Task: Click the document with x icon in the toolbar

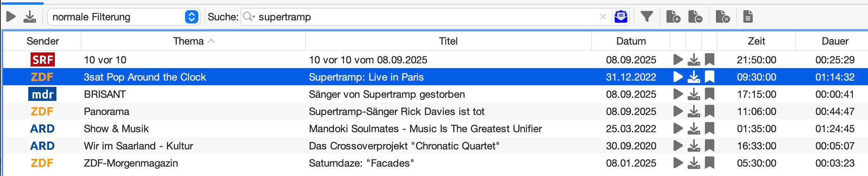Action: pos(723,17)
